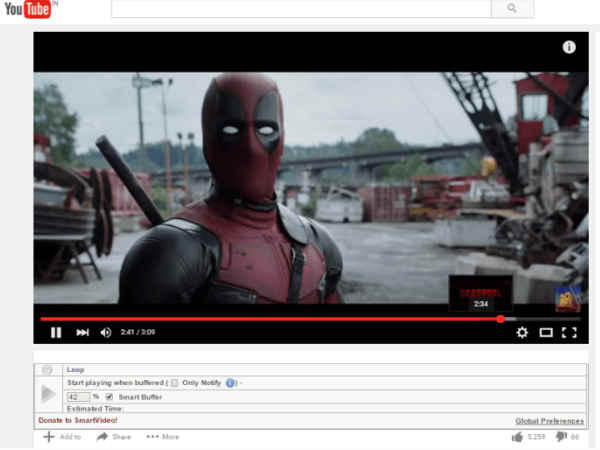This screenshot has width=600, height=450.
Task: Mute the video volume
Action: pos(106,333)
